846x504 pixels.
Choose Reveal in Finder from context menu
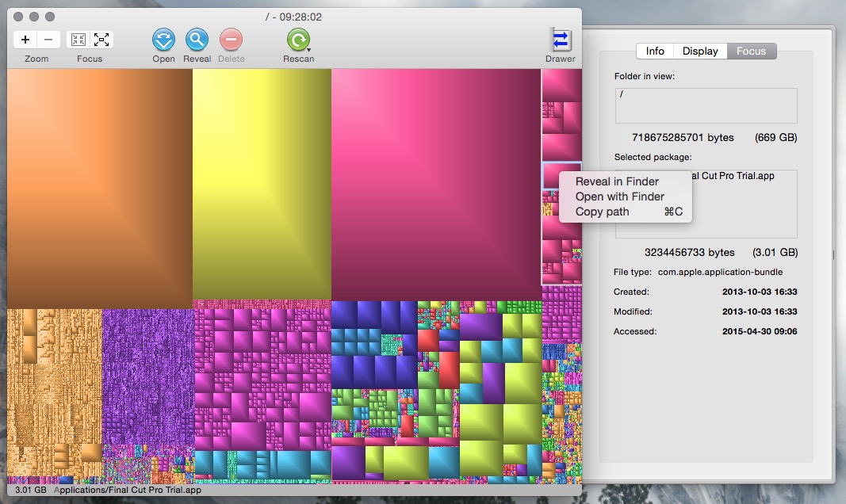617,181
